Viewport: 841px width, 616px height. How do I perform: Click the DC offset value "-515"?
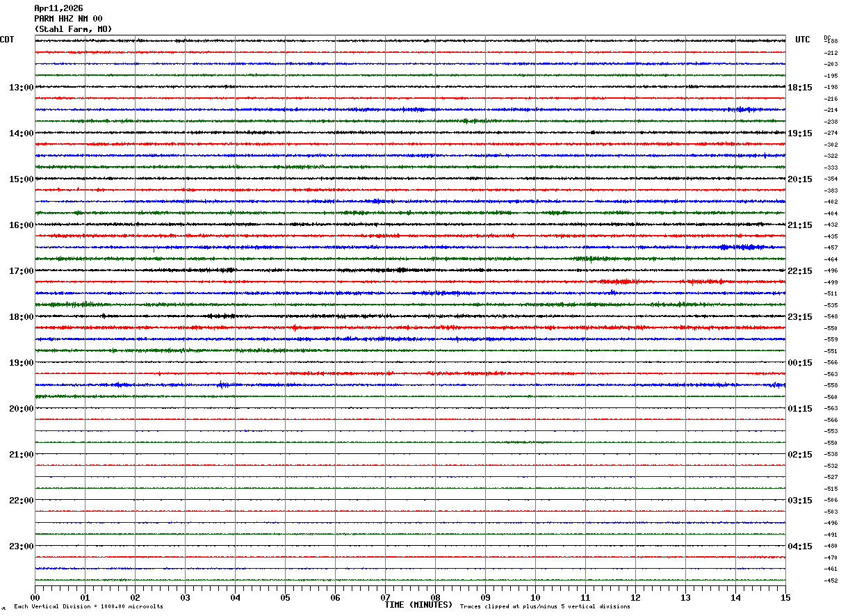click(x=831, y=489)
